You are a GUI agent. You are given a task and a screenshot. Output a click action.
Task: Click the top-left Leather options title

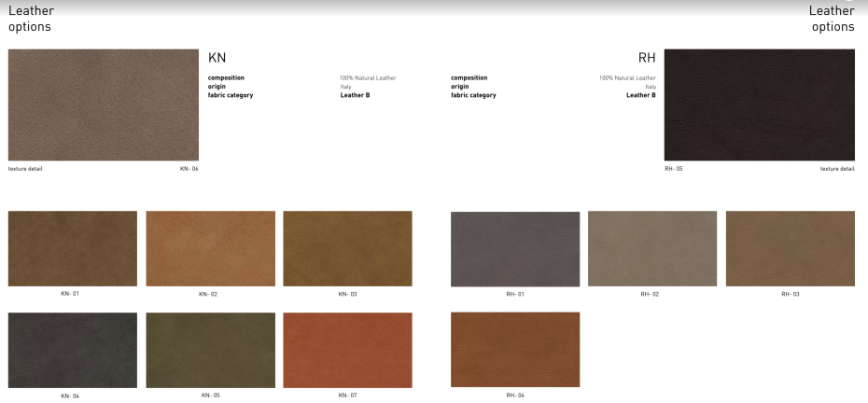[x=31, y=19]
